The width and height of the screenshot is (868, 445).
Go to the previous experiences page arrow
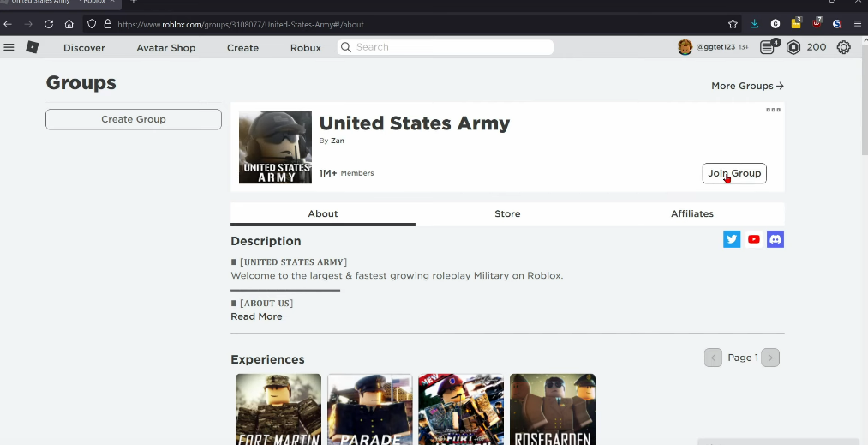[x=713, y=358]
